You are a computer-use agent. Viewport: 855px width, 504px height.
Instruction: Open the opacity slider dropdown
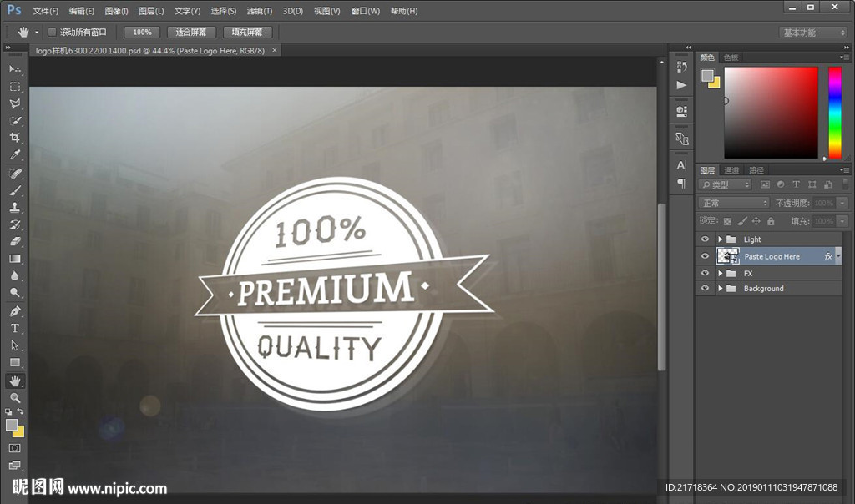click(x=842, y=204)
